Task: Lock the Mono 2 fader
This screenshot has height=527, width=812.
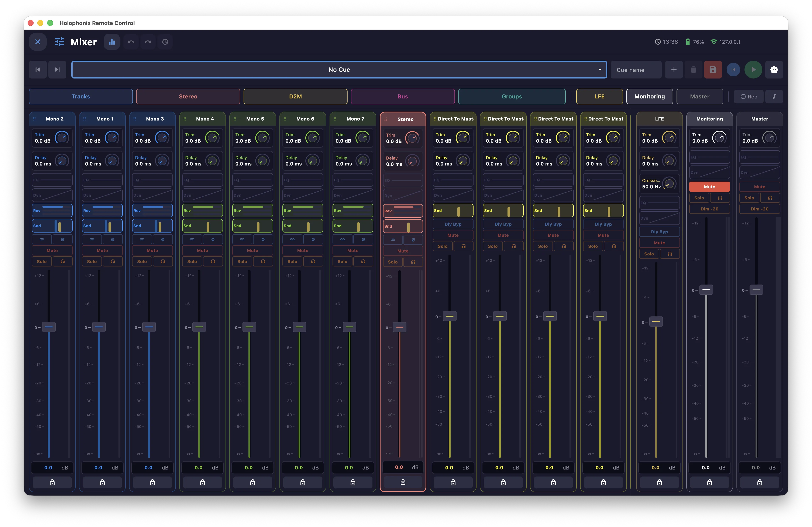Action: click(x=52, y=482)
